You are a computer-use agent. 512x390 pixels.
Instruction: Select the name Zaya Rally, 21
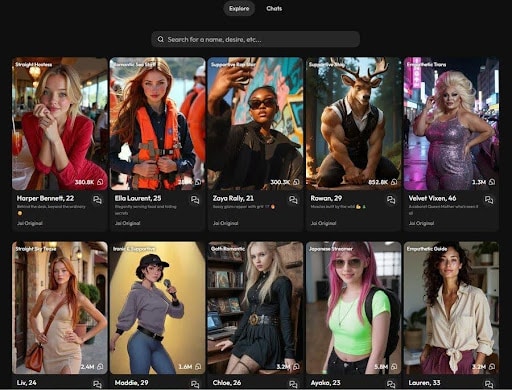coord(233,198)
